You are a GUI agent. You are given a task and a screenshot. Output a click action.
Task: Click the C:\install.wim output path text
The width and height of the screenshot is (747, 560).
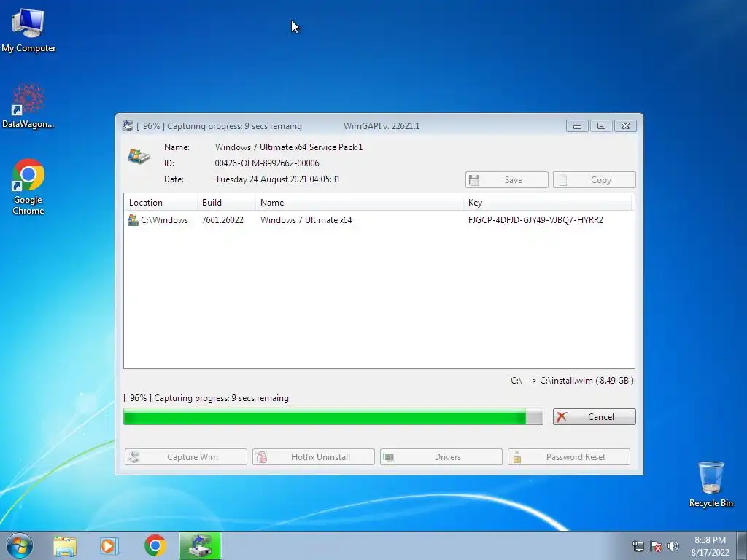(572, 381)
